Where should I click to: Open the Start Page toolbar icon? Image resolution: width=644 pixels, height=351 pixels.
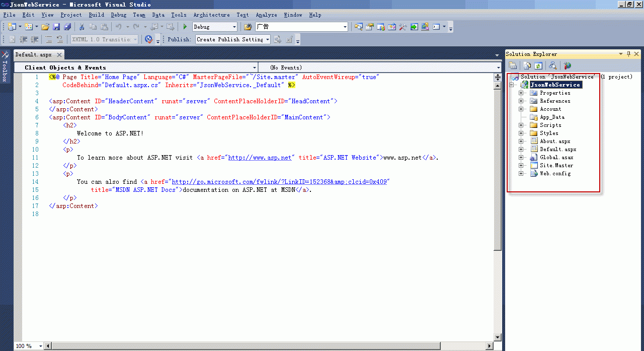pos(414,27)
